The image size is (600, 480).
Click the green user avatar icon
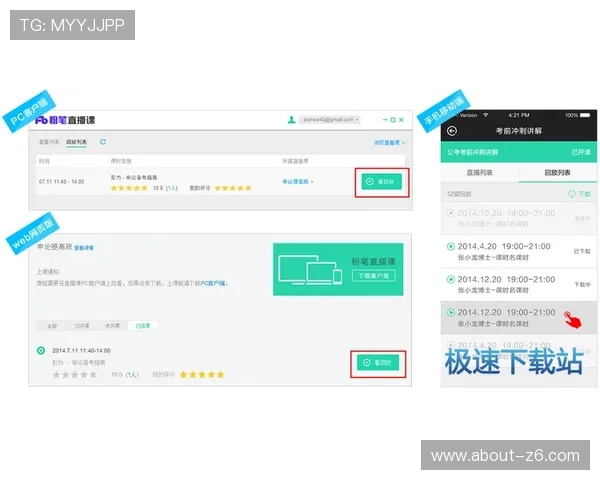tap(292, 120)
